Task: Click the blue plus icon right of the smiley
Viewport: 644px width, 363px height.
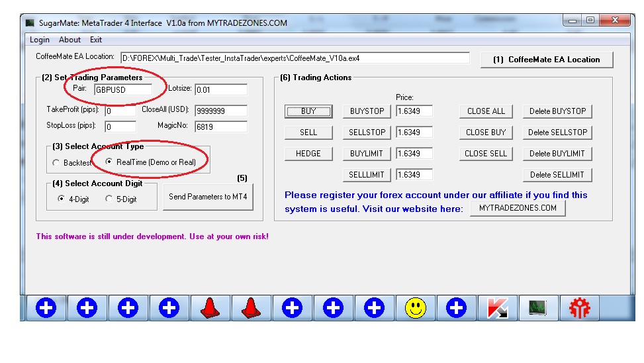Action: (x=456, y=308)
